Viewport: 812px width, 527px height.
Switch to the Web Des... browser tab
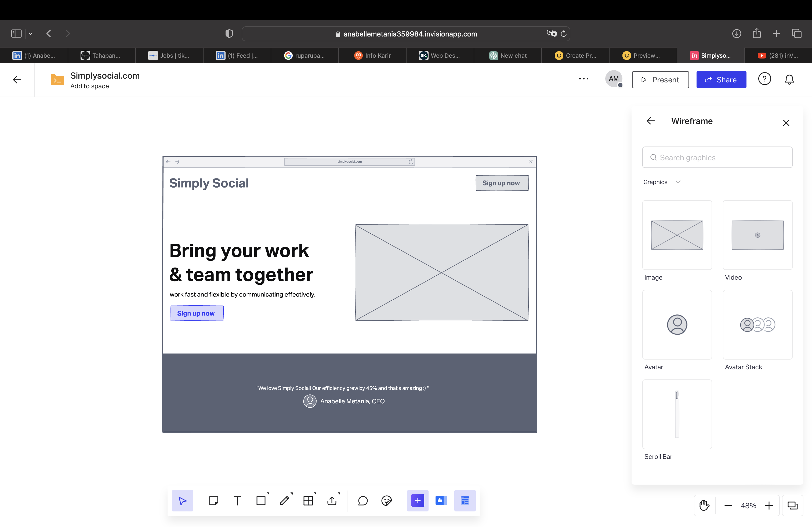click(440, 55)
